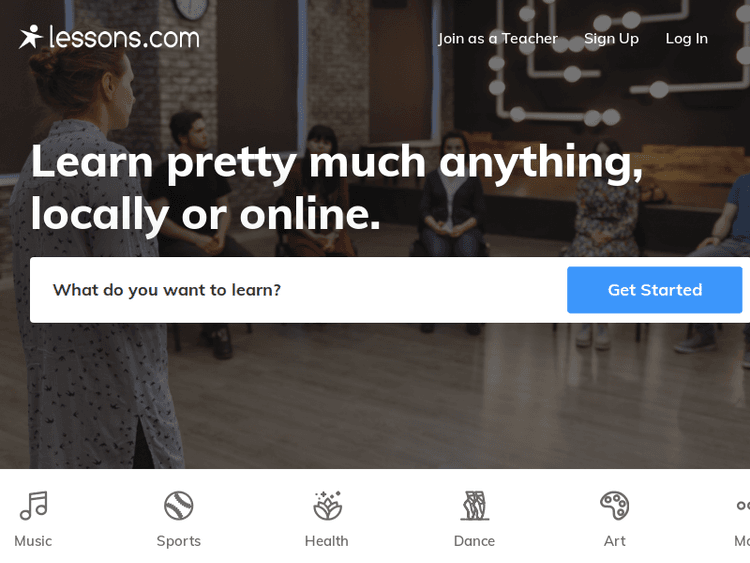
Task: Open the Music category label
Action: click(33, 541)
